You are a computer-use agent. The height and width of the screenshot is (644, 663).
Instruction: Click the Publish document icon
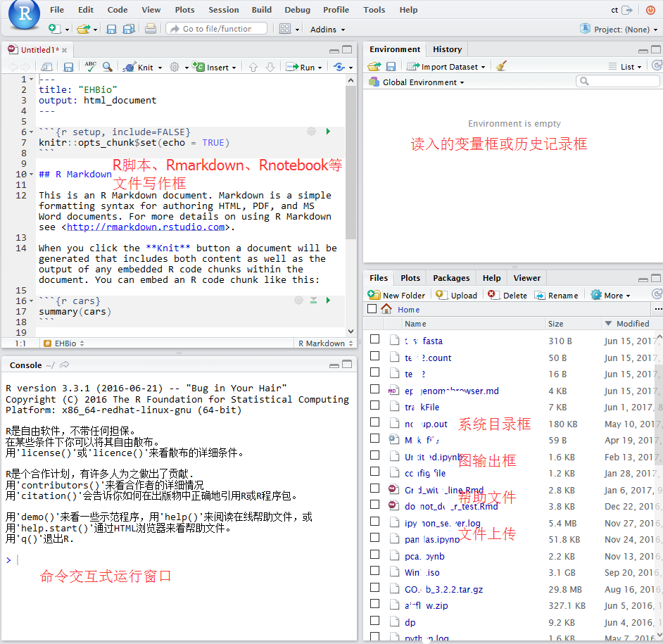339,67
